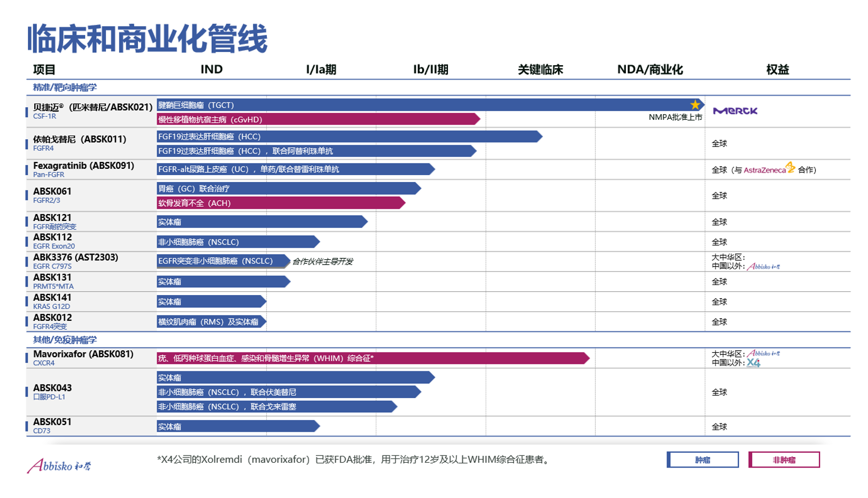Select the 肿瘤 legend box
Screen dimensions: 868x498
click(702, 460)
